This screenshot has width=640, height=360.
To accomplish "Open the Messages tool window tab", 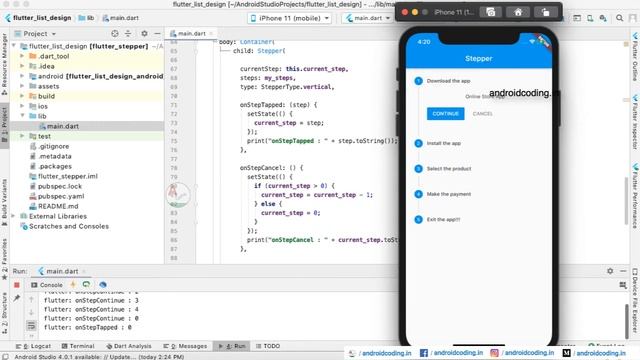I will point(185,346).
